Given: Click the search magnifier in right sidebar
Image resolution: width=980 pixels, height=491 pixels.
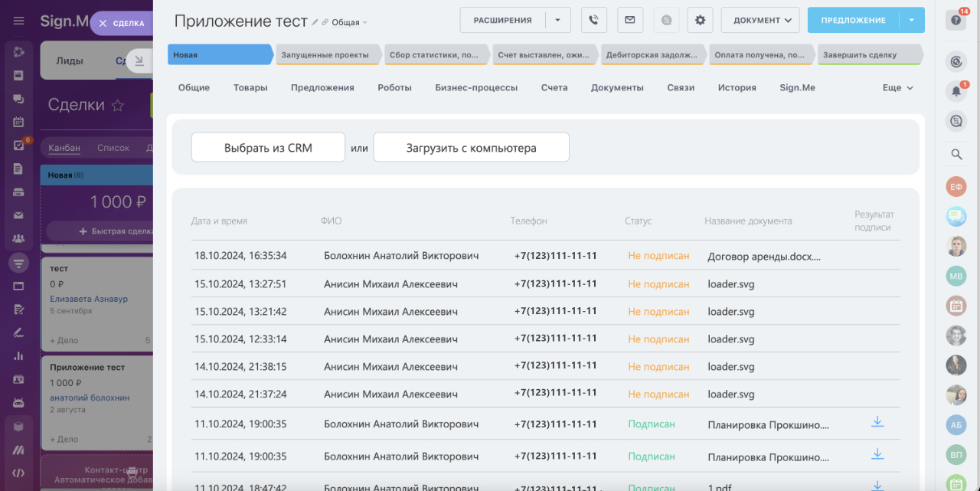Looking at the screenshot, I should tap(956, 154).
